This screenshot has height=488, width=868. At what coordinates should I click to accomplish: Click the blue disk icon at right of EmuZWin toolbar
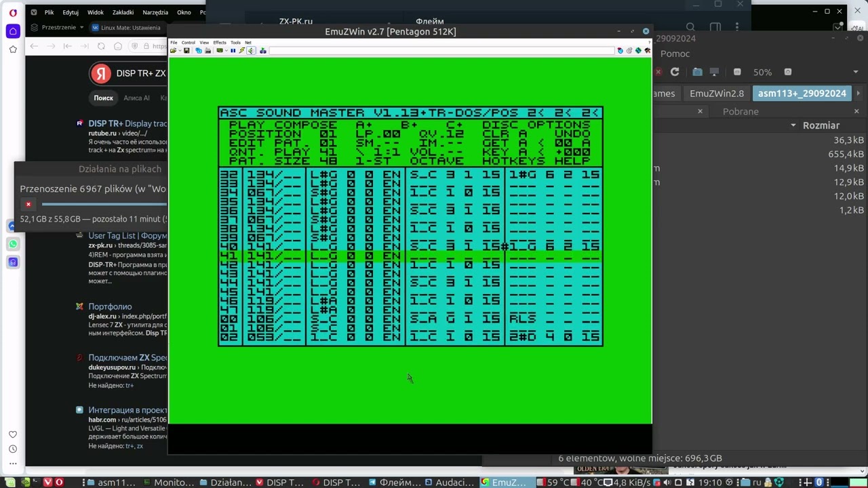click(x=620, y=51)
